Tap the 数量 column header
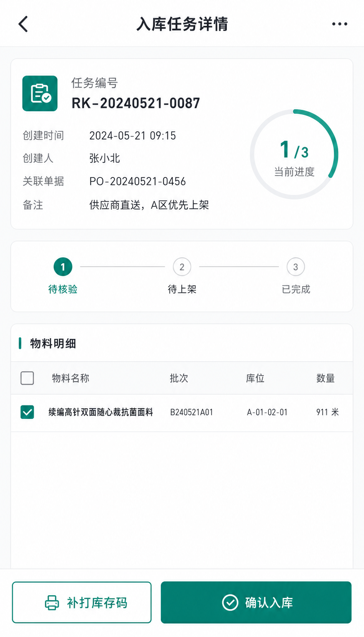This screenshot has width=364, height=637. (325, 378)
